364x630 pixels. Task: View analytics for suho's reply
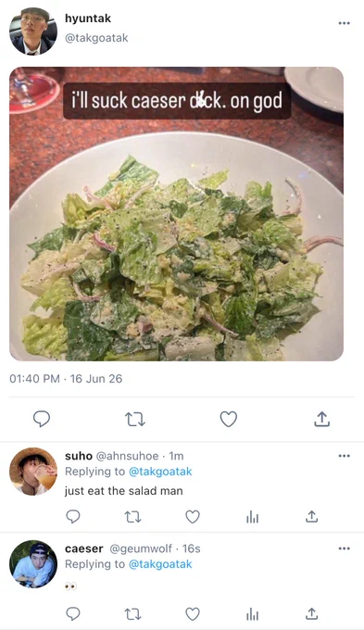[x=252, y=517]
